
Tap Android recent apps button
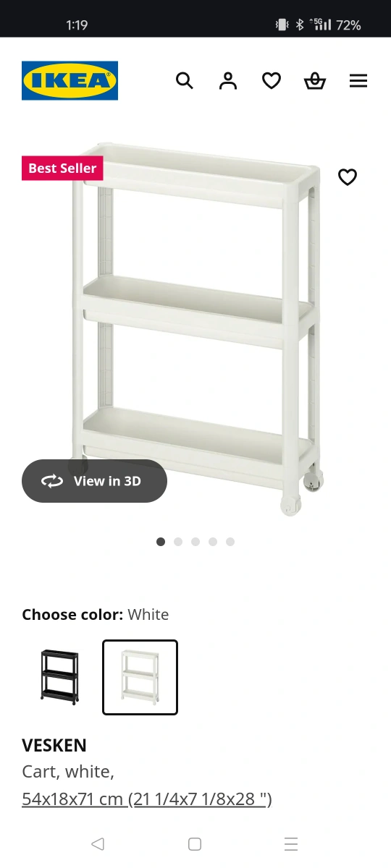click(291, 843)
